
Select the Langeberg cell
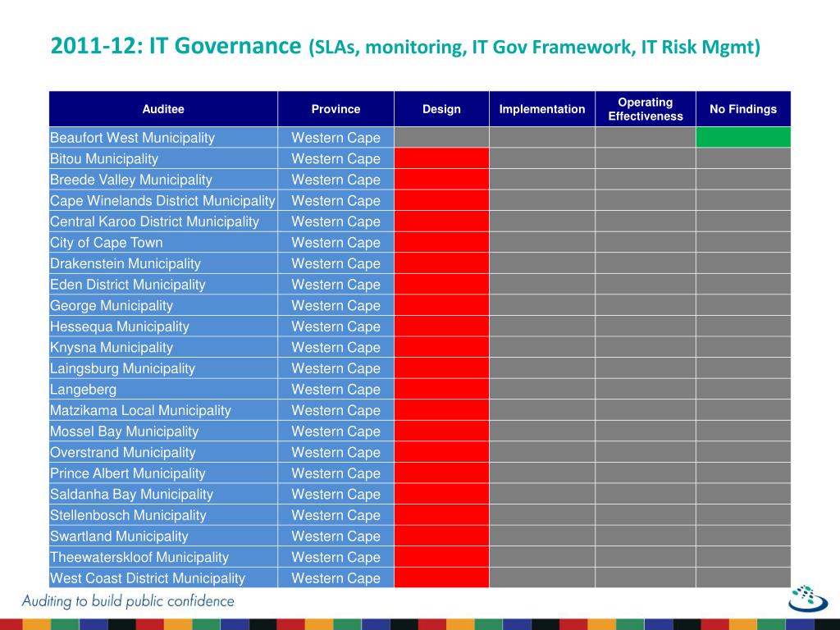click(163, 389)
